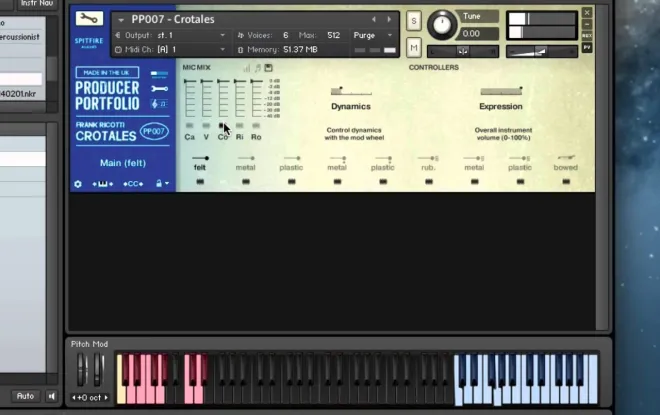Click the pan slider under Tune knob

[463, 51]
